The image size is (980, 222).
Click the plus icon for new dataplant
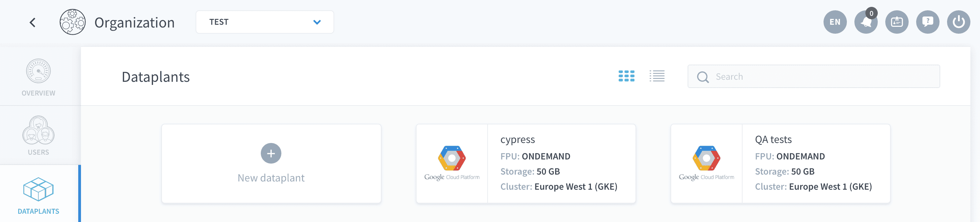point(271,154)
